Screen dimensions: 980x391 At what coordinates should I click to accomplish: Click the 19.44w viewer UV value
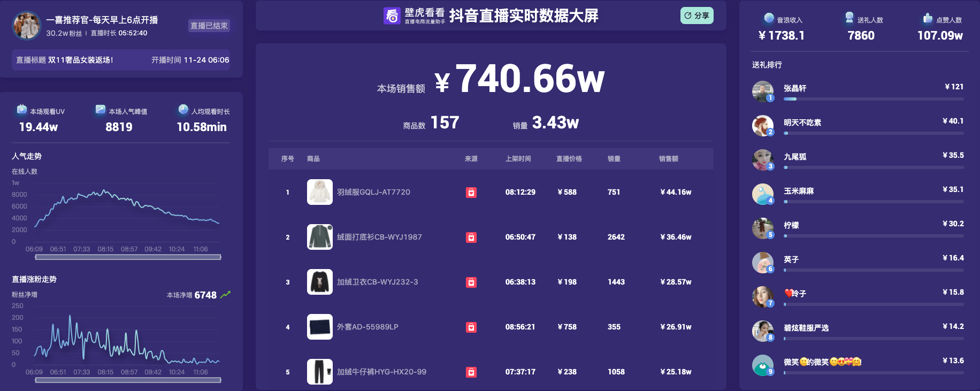point(39,127)
